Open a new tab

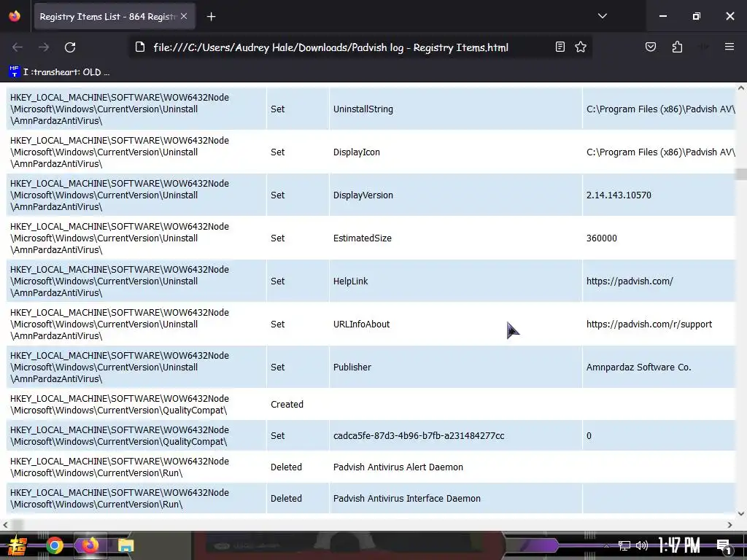(211, 17)
